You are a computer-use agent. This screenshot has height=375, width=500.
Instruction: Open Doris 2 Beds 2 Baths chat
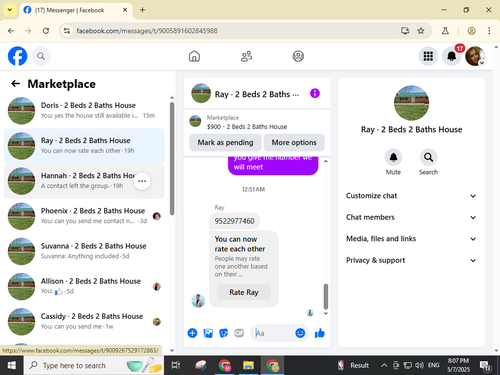click(84, 111)
